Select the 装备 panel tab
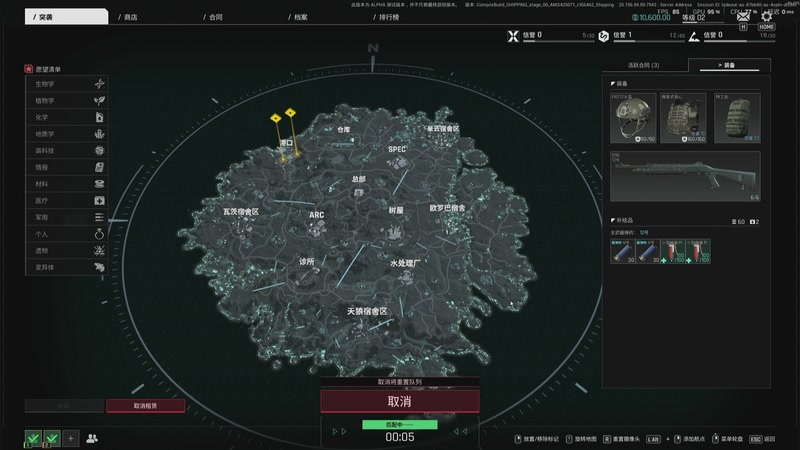Image resolution: width=800 pixels, height=450 pixels. coord(729,65)
